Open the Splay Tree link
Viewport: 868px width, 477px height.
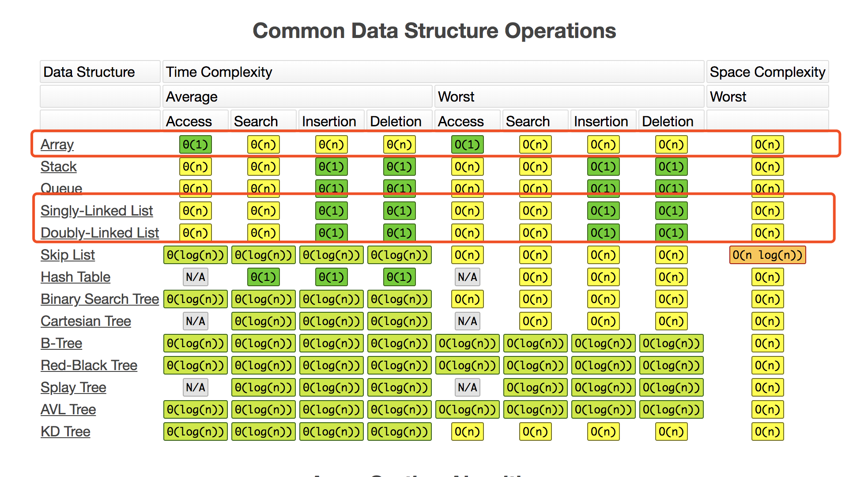(73, 387)
